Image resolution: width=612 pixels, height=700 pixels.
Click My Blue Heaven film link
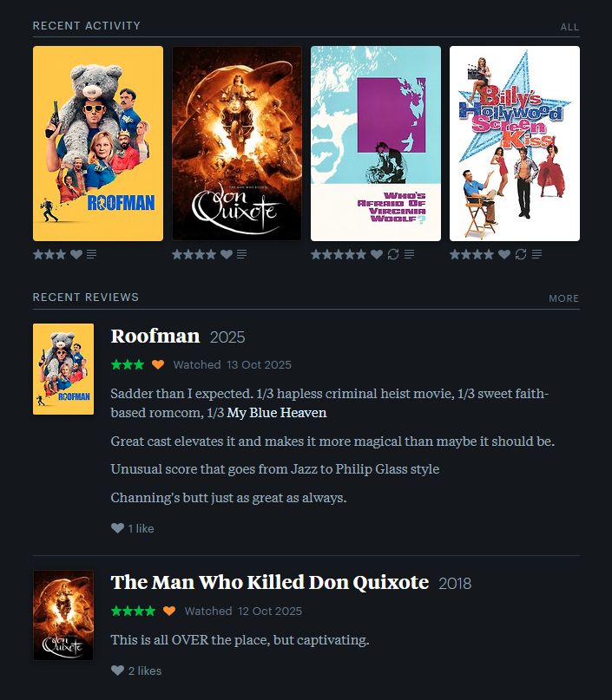(x=277, y=413)
